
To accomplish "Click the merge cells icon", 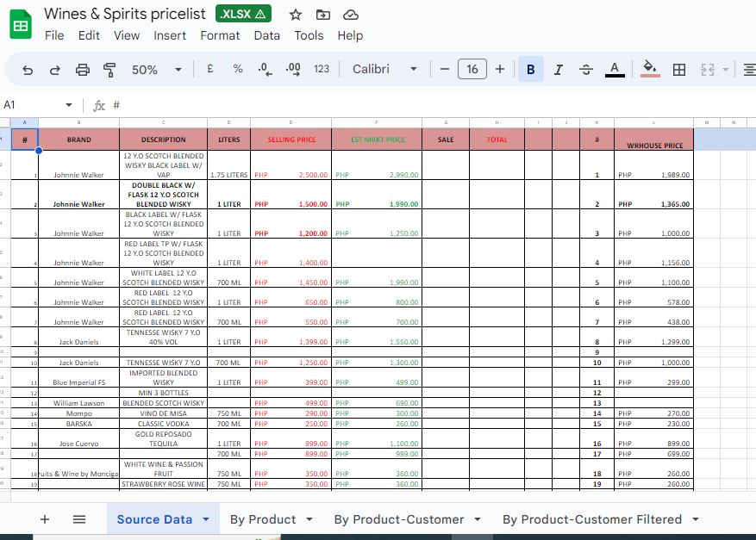I will [708, 70].
